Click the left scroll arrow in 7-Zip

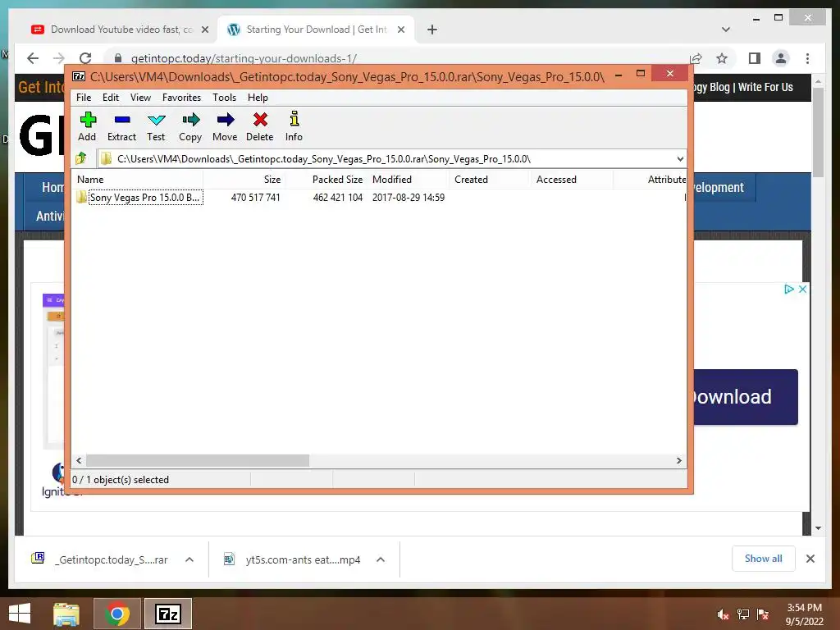click(x=79, y=461)
